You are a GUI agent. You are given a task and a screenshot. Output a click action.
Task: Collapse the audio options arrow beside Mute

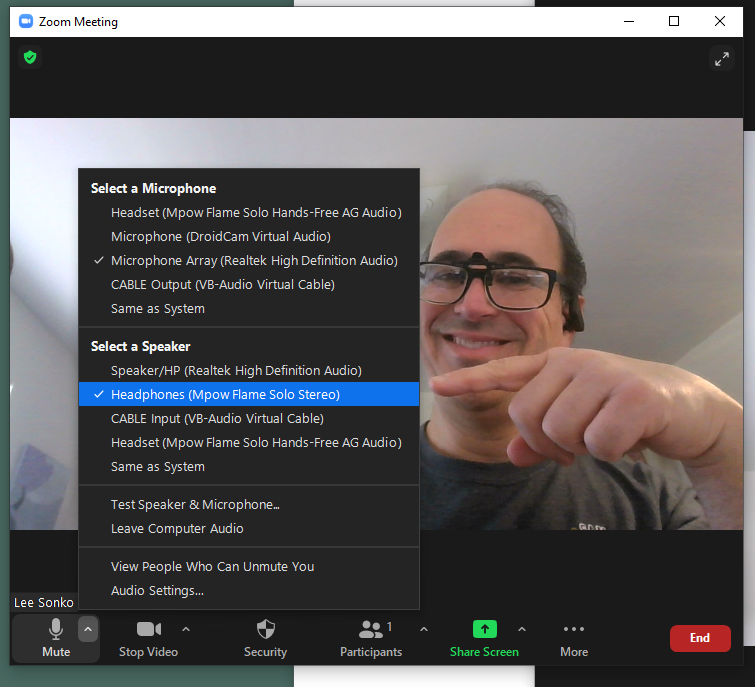(88, 629)
